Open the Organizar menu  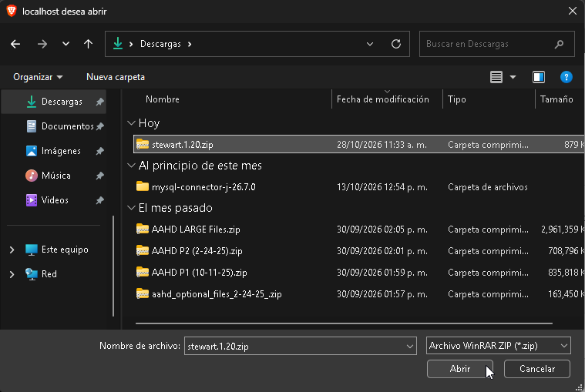38,77
